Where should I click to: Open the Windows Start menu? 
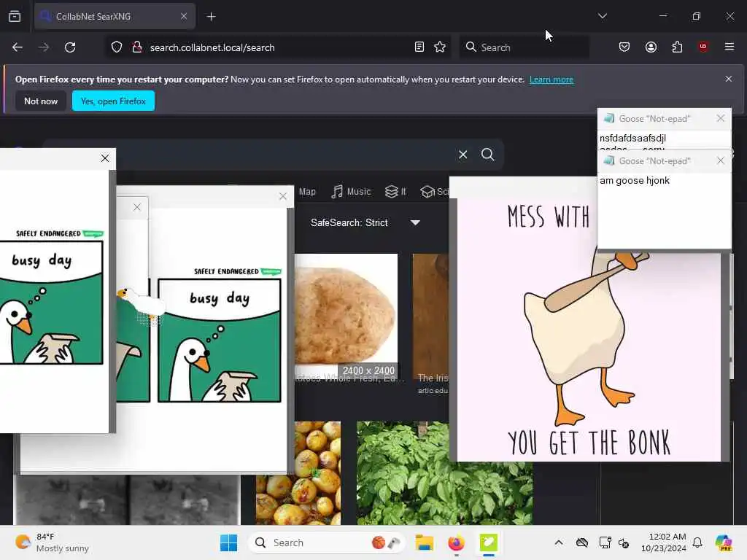tap(228, 542)
